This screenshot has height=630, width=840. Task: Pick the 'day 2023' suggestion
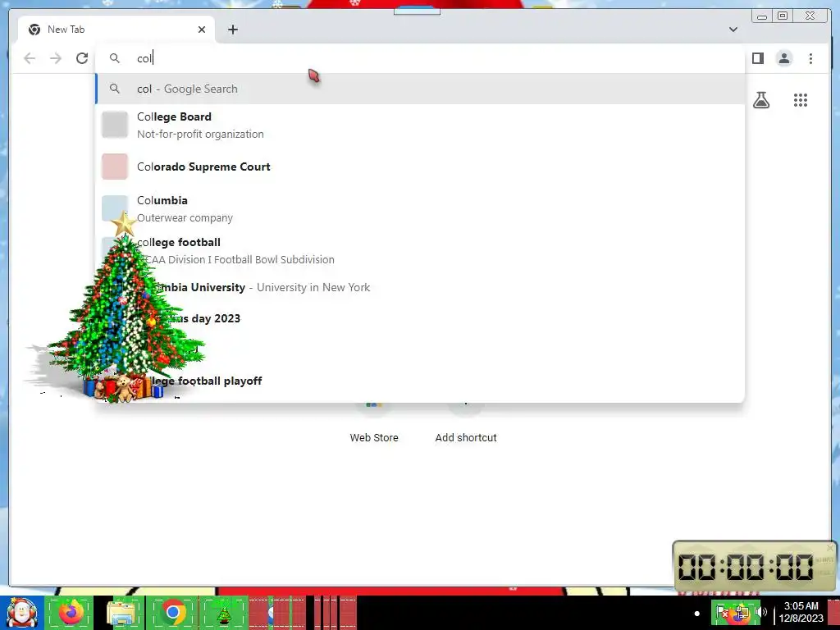point(420,318)
